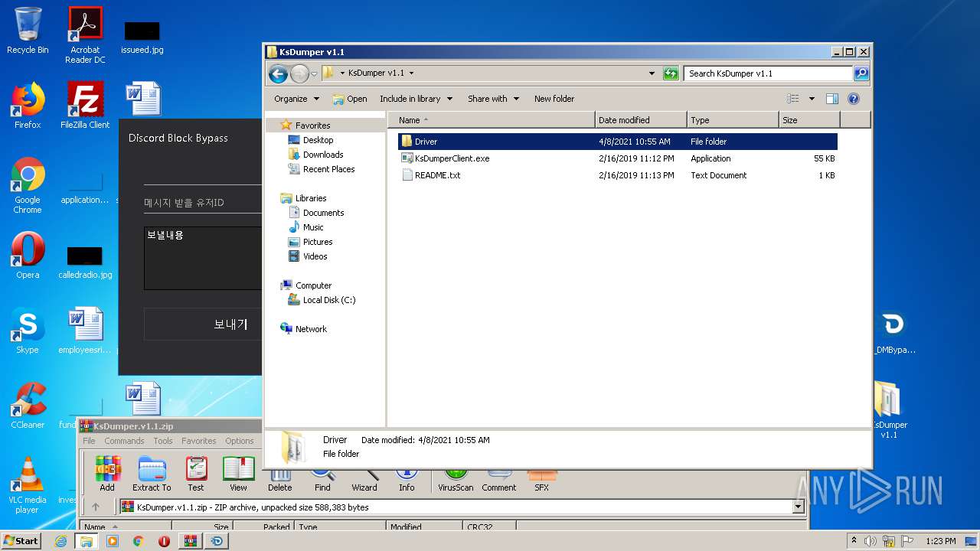Change view icon in Explorer toolbar

793,99
